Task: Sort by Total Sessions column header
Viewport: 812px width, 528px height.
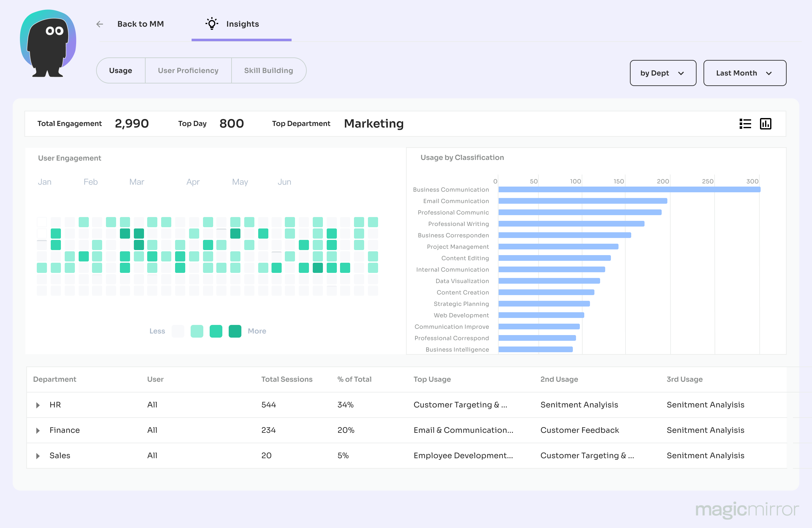Action: [287, 379]
